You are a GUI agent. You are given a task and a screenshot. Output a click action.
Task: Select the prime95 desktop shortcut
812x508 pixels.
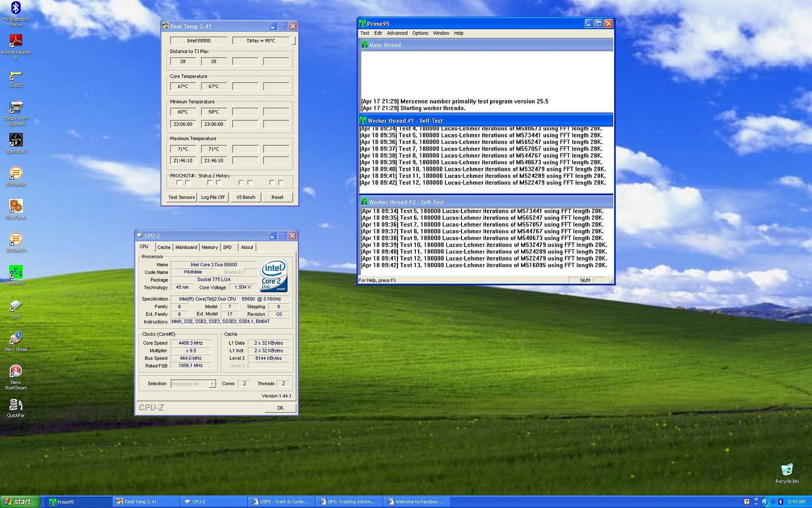point(16,275)
